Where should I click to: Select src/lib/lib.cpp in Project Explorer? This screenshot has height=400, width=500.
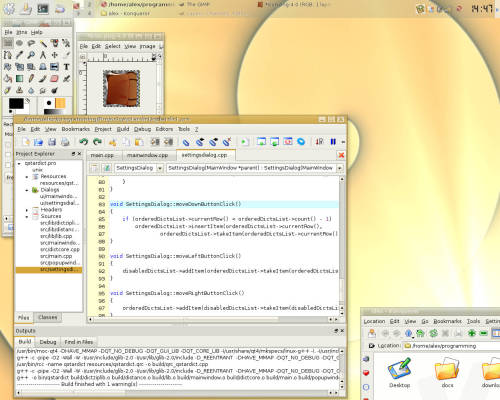(x=56, y=236)
